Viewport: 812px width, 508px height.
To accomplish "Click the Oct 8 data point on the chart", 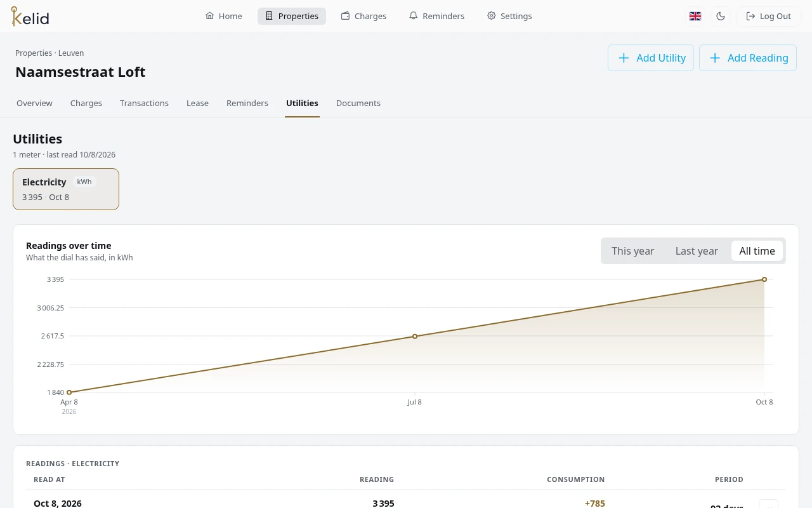I will 764,279.
